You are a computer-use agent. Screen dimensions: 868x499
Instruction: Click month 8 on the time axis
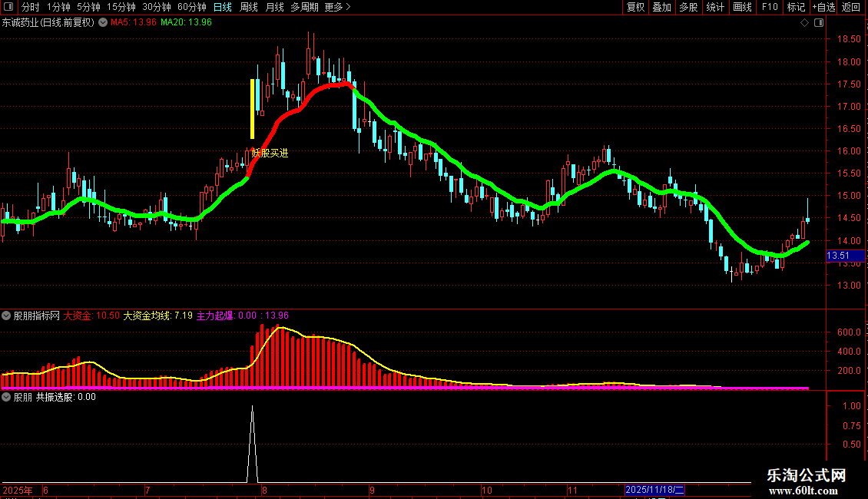pyautogui.click(x=264, y=490)
